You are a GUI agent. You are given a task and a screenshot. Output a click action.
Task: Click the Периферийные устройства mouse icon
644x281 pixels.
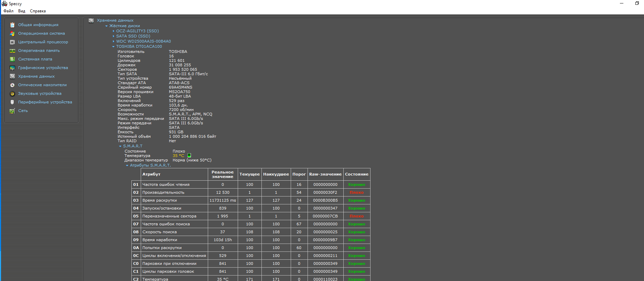coord(12,102)
